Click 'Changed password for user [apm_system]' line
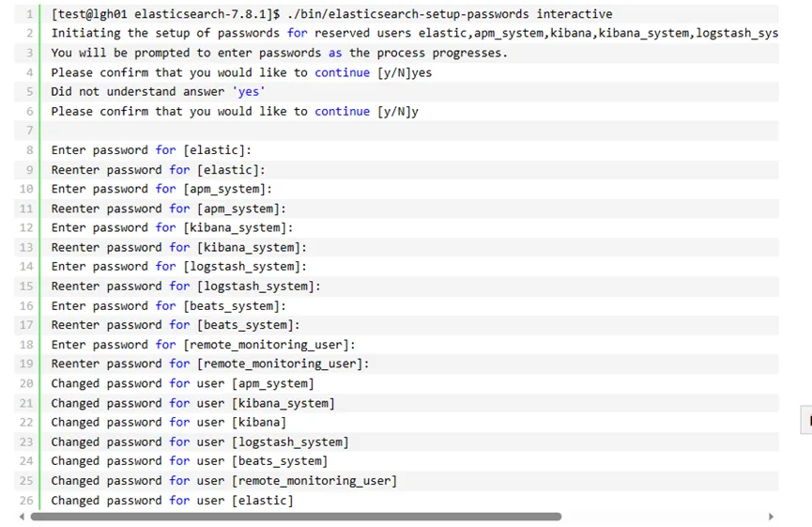The width and height of the screenshot is (812, 527). coord(182,384)
